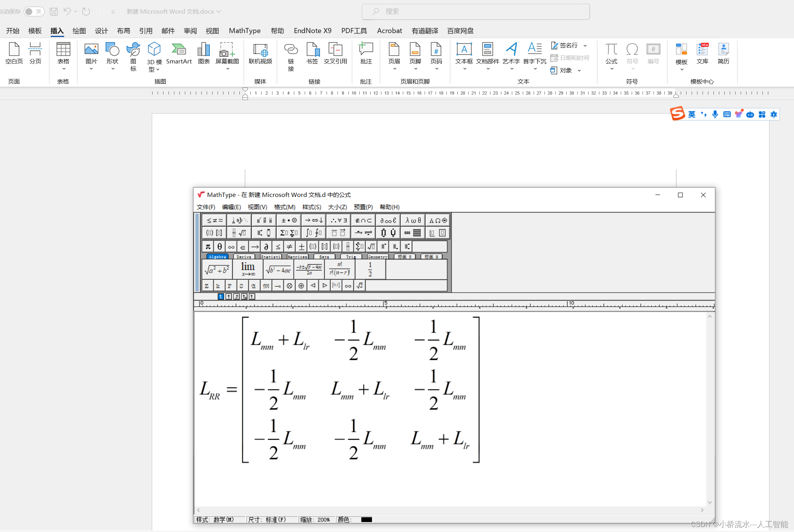
Task: Click the infinity symbol in the small bar
Action: click(x=231, y=246)
